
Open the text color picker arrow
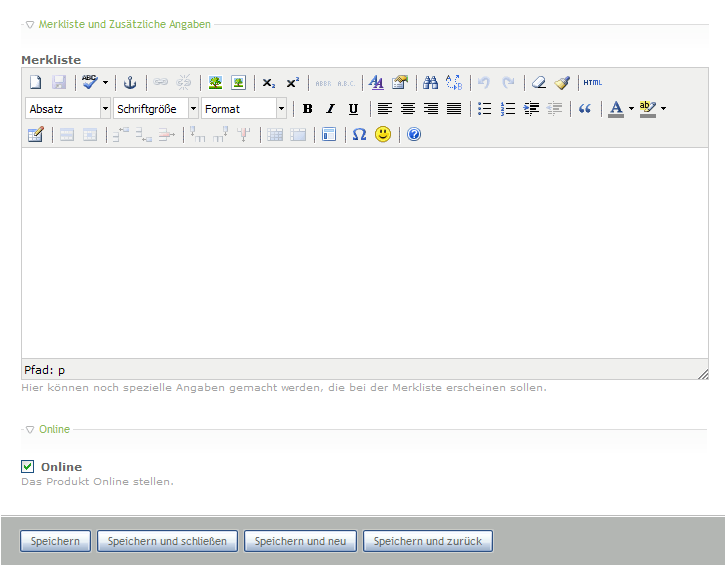pyautogui.click(x=631, y=109)
